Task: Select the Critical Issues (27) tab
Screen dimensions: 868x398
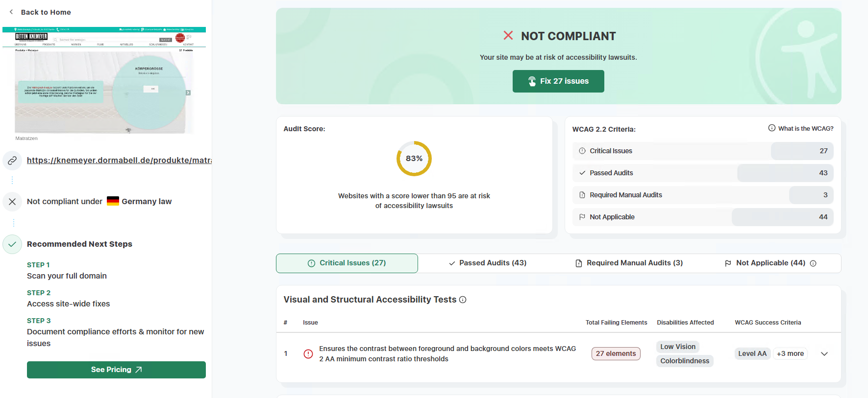Action: (x=347, y=263)
